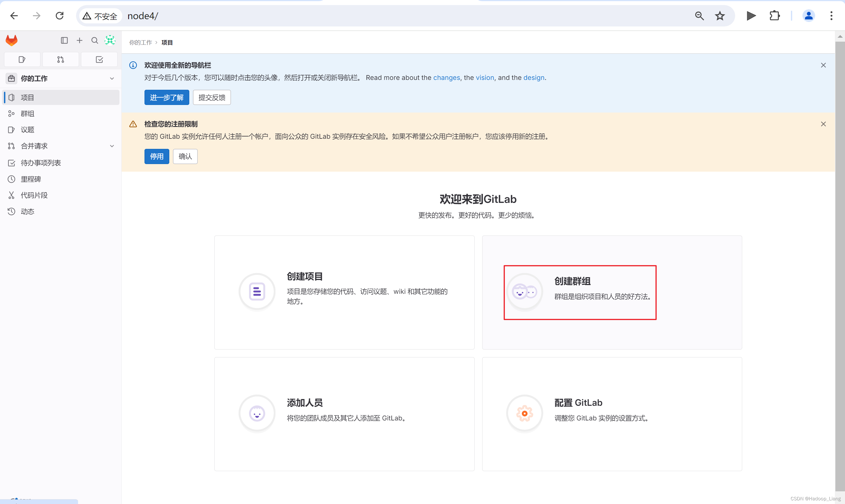The image size is (845, 504).
Task: Open the user avatar menu
Action: click(x=110, y=41)
